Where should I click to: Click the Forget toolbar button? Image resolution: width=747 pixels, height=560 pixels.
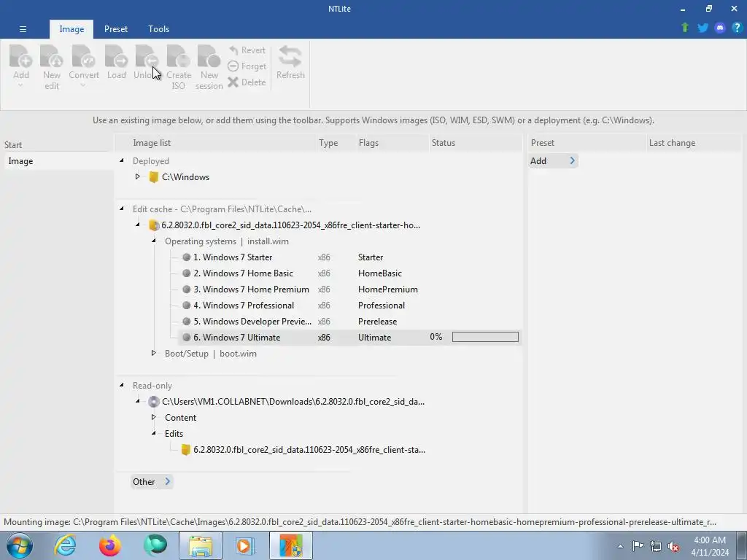click(x=247, y=66)
